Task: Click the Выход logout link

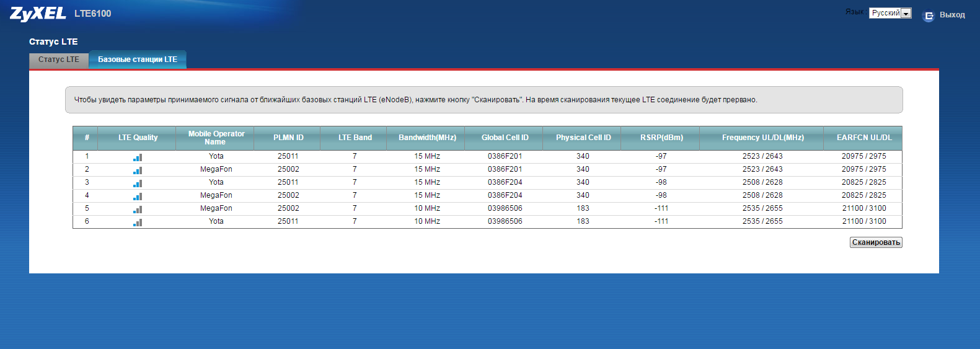Action: click(952, 15)
